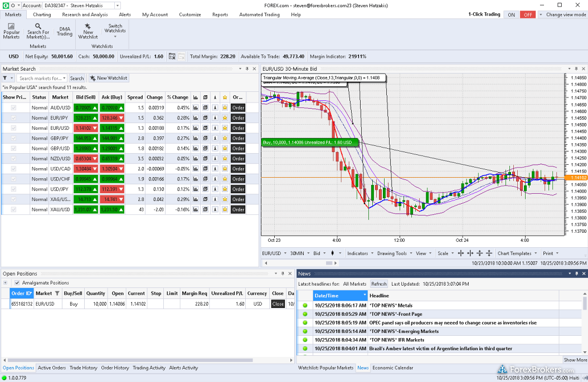The width and height of the screenshot is (588, 382).
Task: Click the DMA Trading ribbon button
Action: coord(65,31)
